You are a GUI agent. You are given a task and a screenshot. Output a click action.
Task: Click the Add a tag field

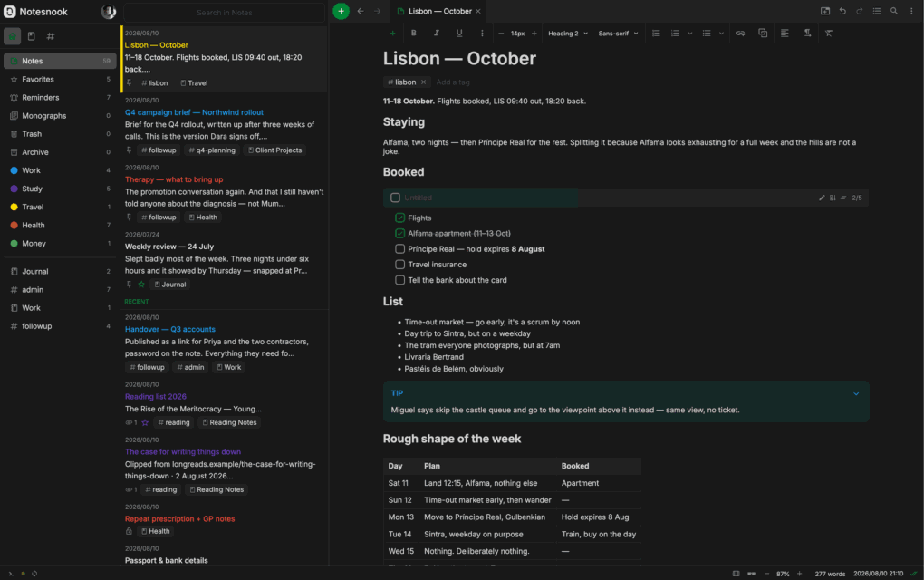point(453,82)
